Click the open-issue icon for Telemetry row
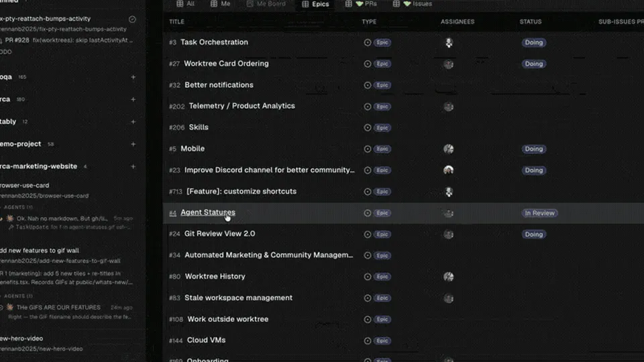 [x=367, y=107]
